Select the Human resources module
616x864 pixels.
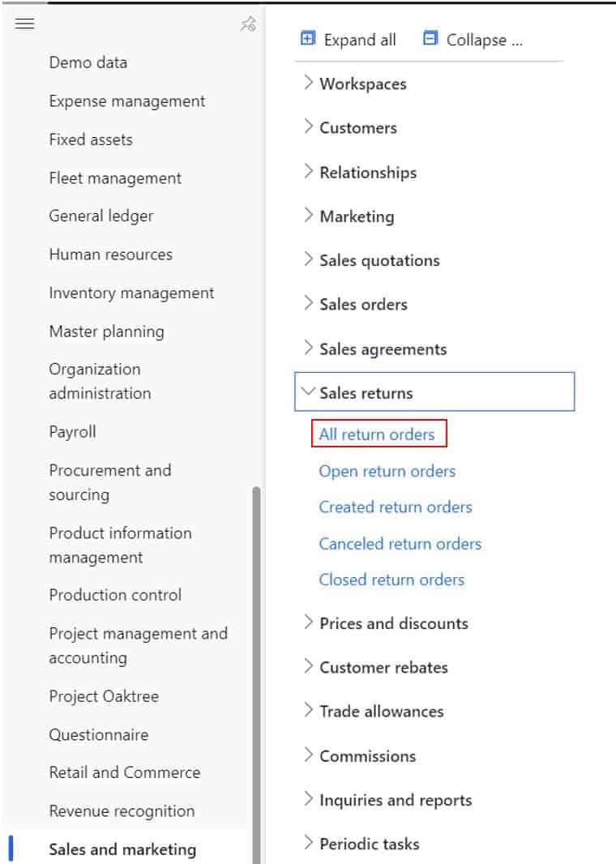[110, 254]
